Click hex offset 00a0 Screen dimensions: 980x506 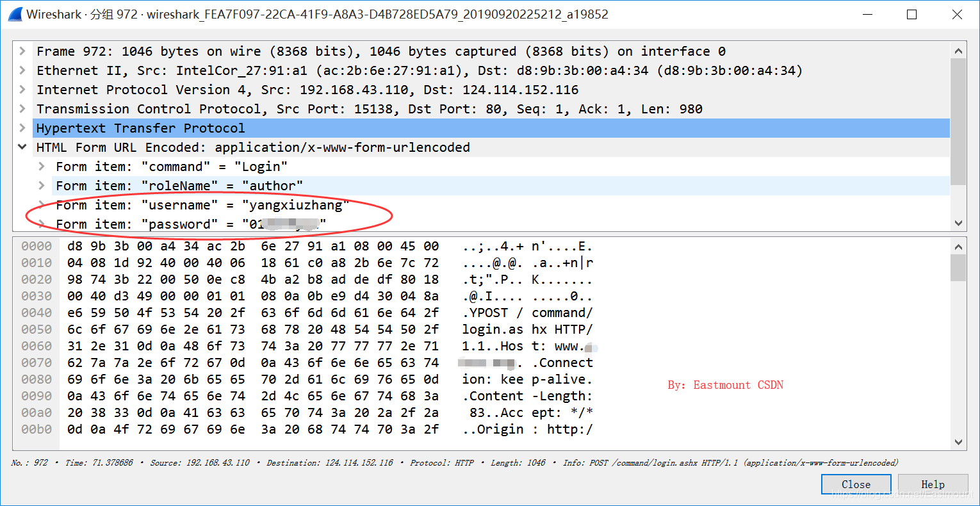(37, 412)
